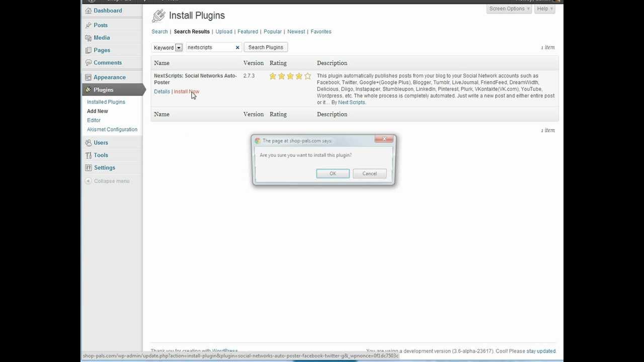Open the Settings menu item
Viewport: 644px width, 362px height.
coord(105,168)
